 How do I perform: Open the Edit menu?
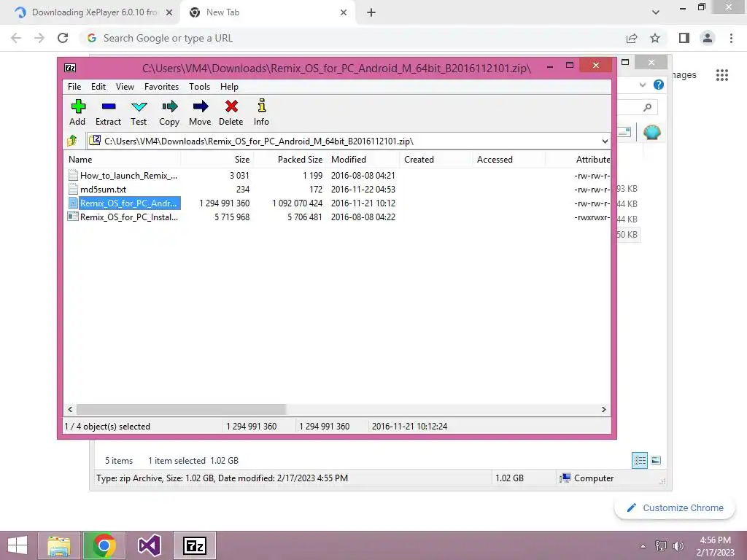pyautogui.click(x=98, y=87)
